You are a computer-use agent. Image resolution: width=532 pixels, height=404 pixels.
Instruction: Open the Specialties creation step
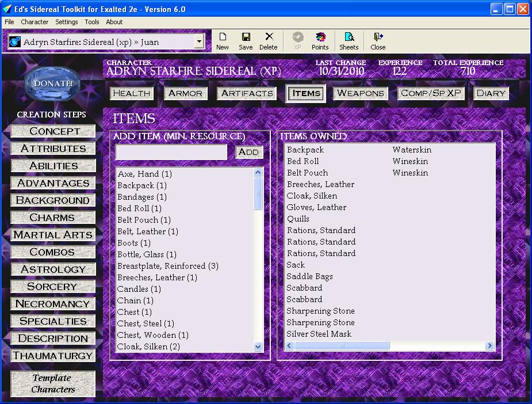pyautogui.click(x=53, y=321)
